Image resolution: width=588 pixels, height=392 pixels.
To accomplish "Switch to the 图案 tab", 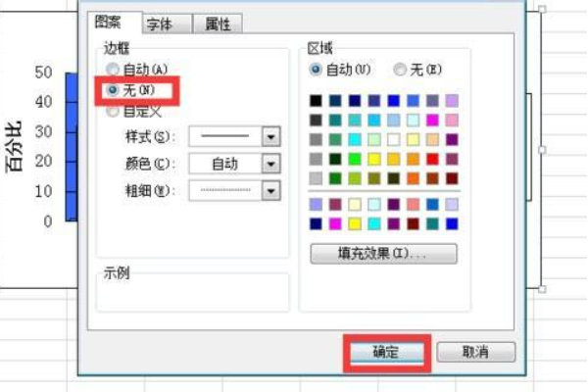I will [x=115, y=23].
